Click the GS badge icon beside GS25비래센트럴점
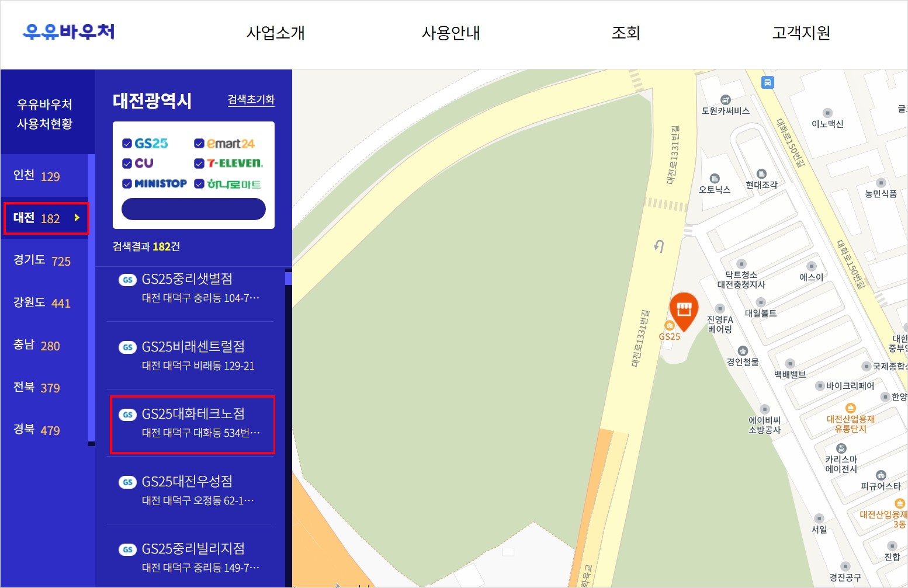 [x=127, y=347]
